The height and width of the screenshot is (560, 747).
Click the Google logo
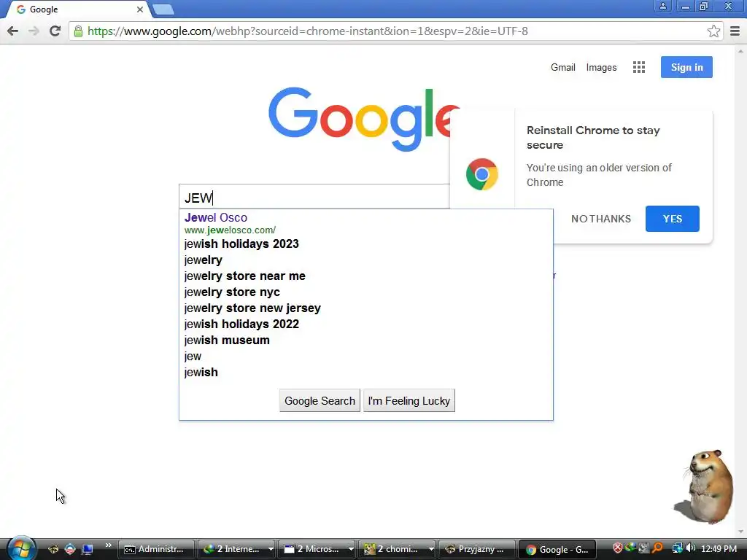pyautogui.click(x=364, y=119)
